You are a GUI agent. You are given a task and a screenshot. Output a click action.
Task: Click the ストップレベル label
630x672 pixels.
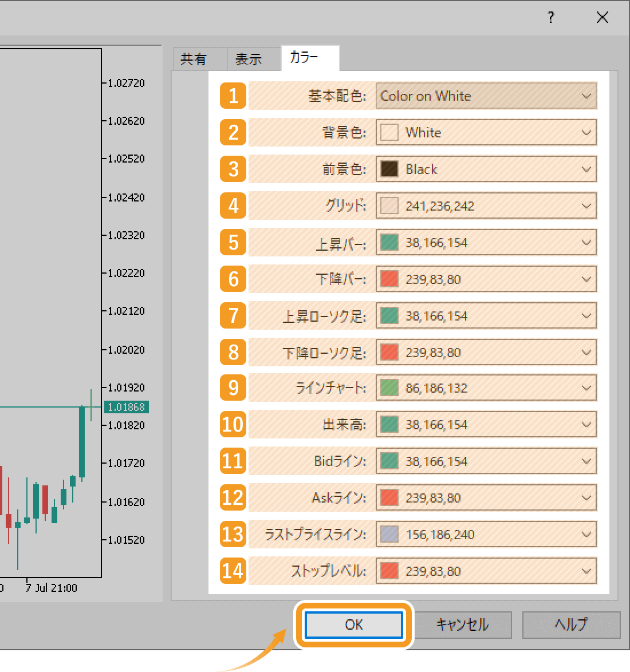click(329, 571)
